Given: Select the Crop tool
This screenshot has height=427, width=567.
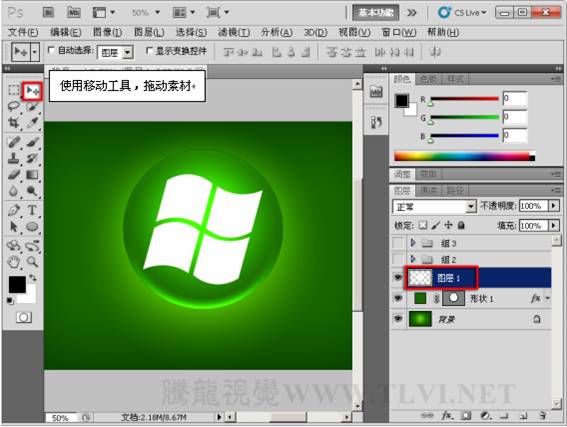Looking at the screenshot, I should [14, 123].
